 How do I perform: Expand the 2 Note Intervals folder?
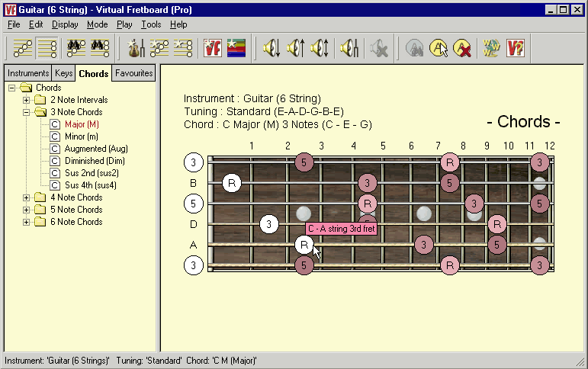pos(27,100)
